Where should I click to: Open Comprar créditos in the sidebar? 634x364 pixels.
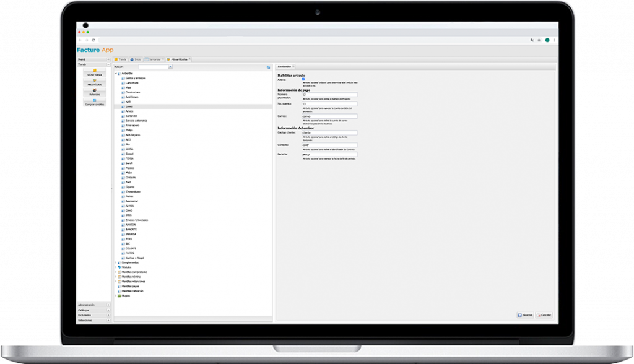[95, 102]
